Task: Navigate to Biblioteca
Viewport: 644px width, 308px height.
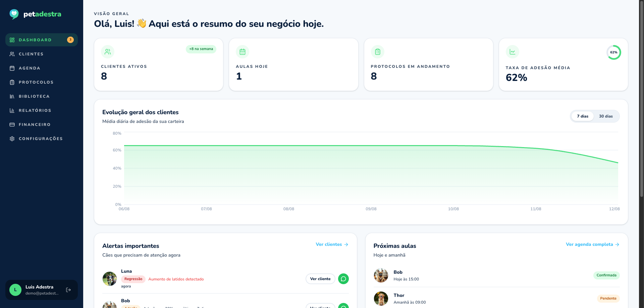Action: pos(42,96)
